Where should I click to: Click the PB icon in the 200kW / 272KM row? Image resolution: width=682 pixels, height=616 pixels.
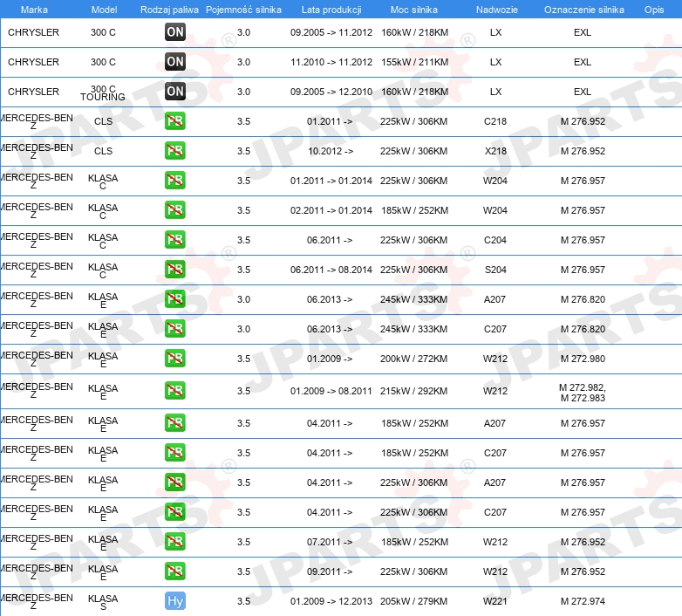(175, 358)
